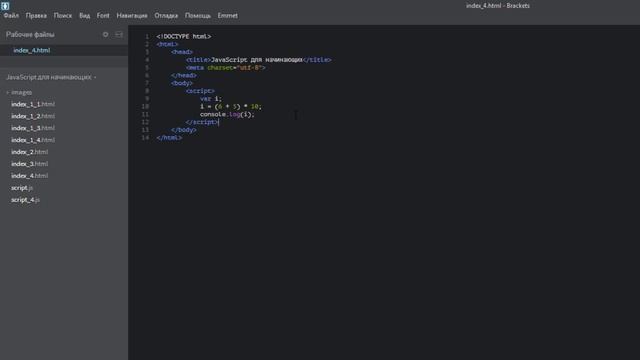Open the Поиск menu

point(62,16)
